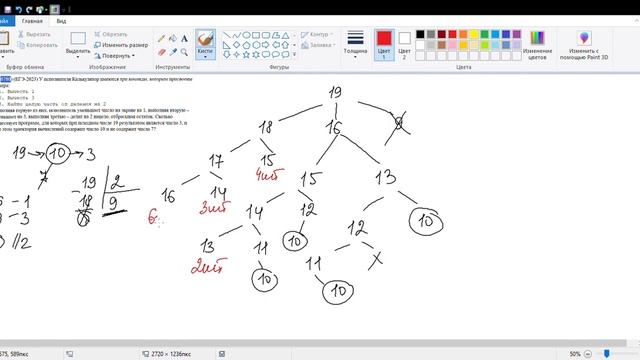Open the Brushes dropdown arrow under Кисти
The width and height of the screenshot is (640, 360).
(205, 57)
